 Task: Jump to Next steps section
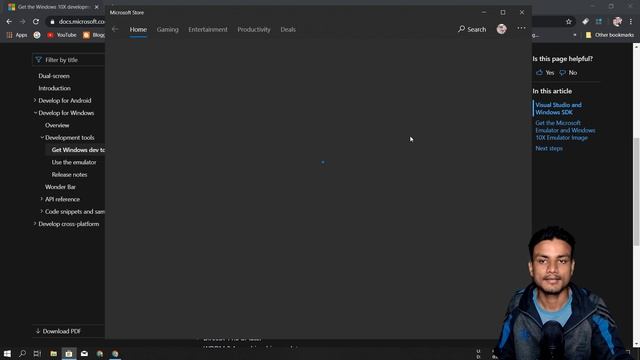(549, 149)
